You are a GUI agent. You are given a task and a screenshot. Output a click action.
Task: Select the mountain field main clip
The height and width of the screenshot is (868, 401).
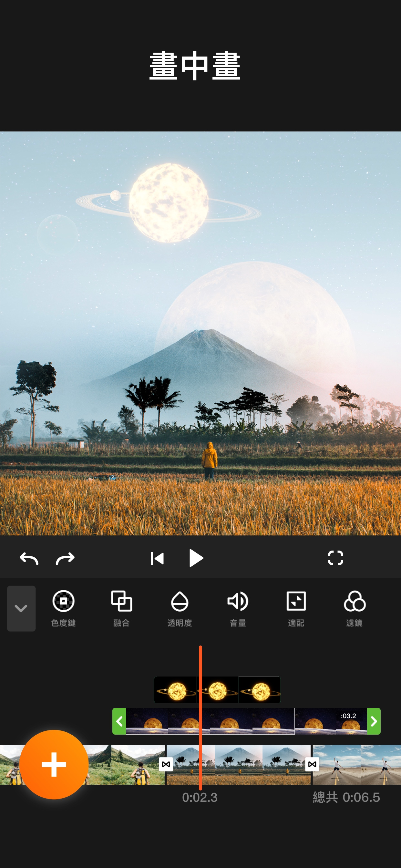pos(239,765)
